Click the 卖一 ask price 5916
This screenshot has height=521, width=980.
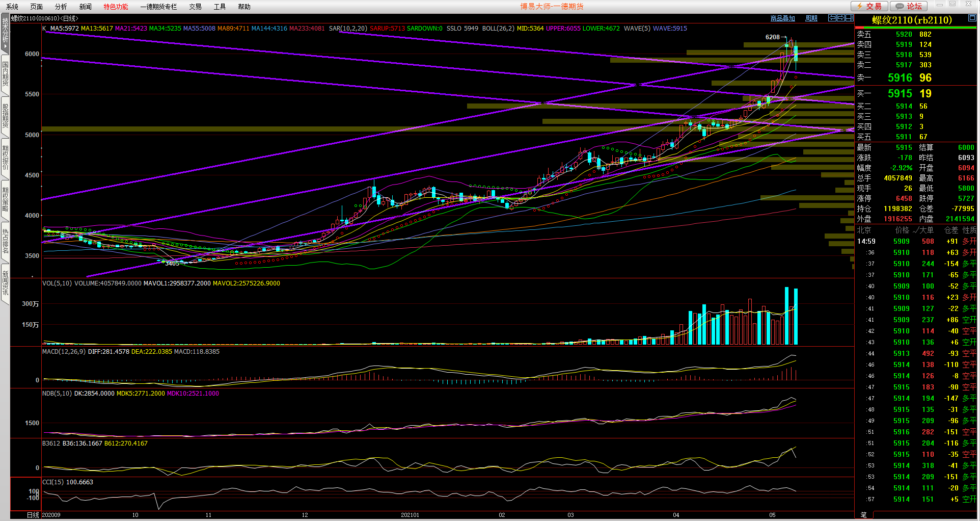pyautogui.click(x=900, y=78)
